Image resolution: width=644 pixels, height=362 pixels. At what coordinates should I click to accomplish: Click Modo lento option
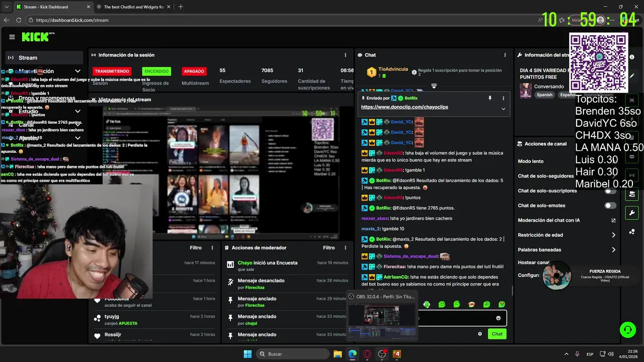click(x=531, y=161)
